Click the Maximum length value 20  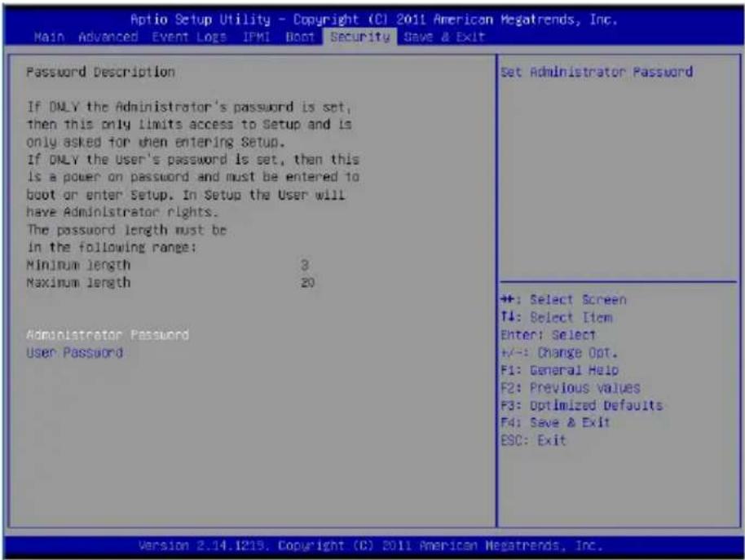(x=307, y=283)
